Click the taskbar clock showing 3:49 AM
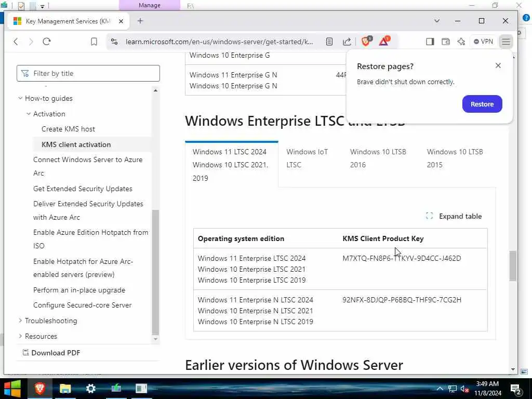This screenshot has width=532, height=399. point(487,388)
